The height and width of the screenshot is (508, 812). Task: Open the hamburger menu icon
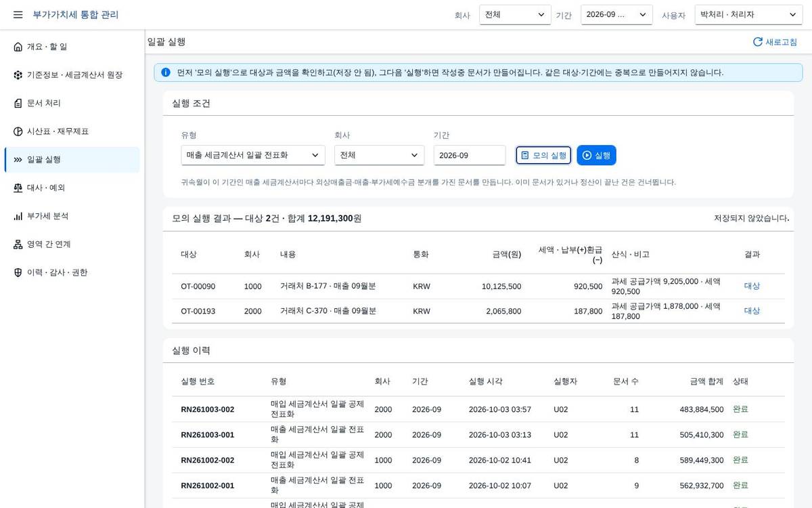18,14
